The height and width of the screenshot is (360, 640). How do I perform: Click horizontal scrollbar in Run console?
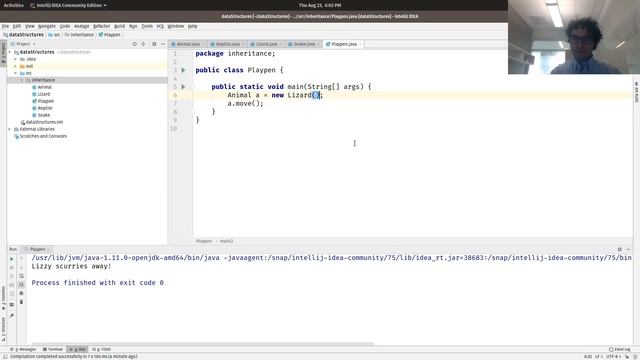point(202,344)
